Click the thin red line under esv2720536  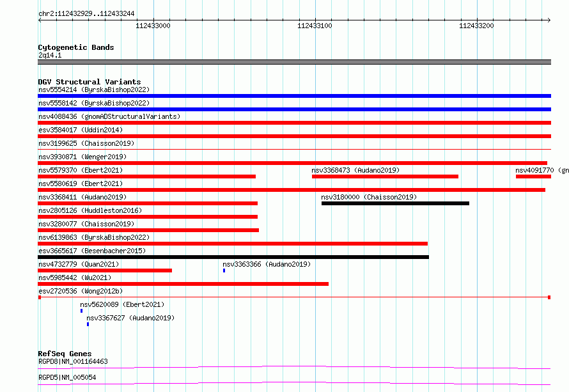tap(294, 297)
